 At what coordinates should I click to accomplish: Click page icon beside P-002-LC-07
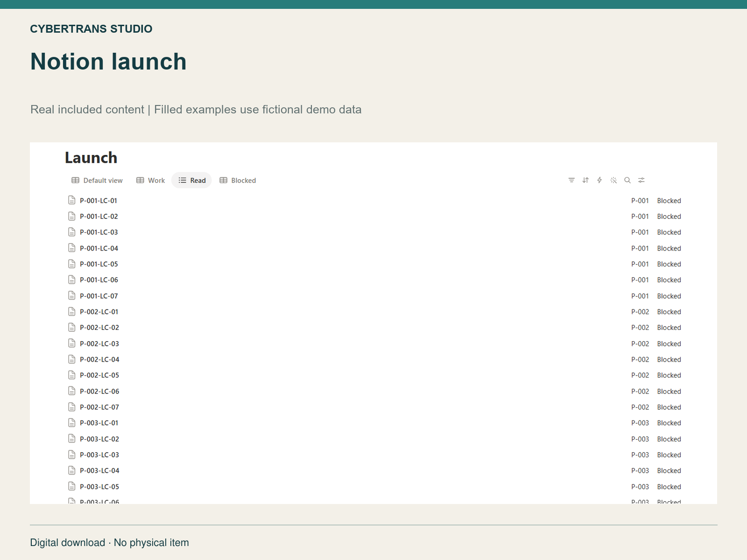click(72, 407)
